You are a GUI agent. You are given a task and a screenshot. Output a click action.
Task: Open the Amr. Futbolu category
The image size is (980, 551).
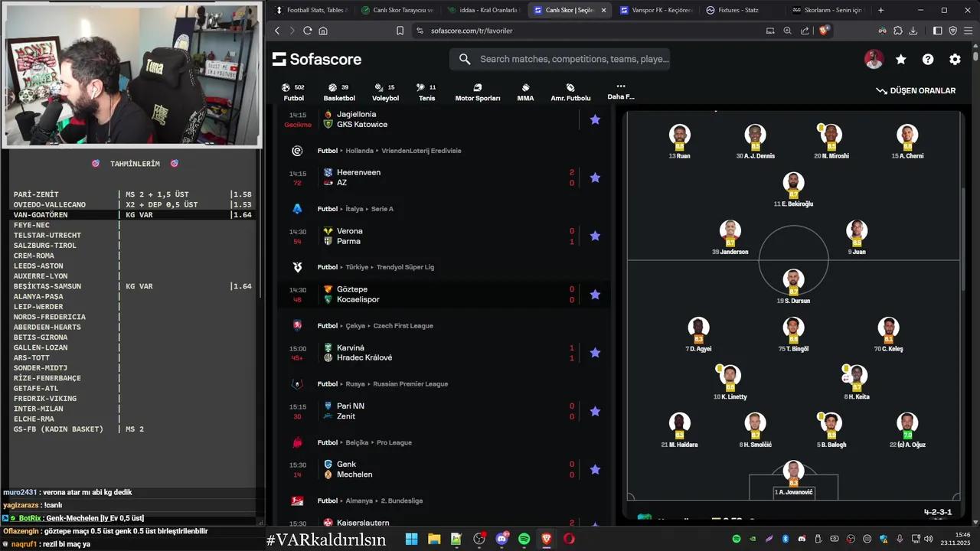point(570,93)
